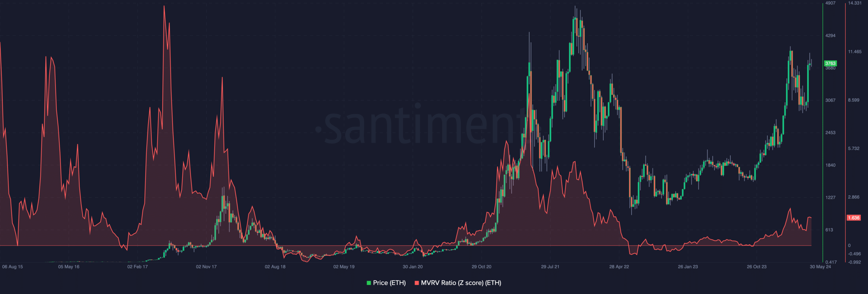Click the green 3763 current price badge

830,63
